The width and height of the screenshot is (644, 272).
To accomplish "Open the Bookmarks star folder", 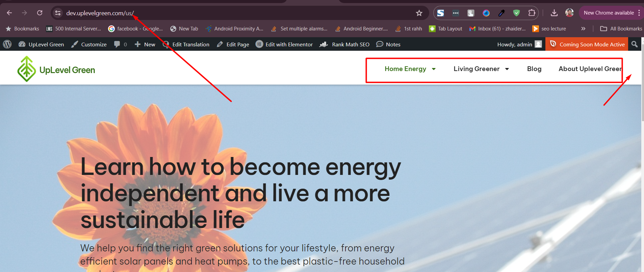I will click(x=22, y=29).
